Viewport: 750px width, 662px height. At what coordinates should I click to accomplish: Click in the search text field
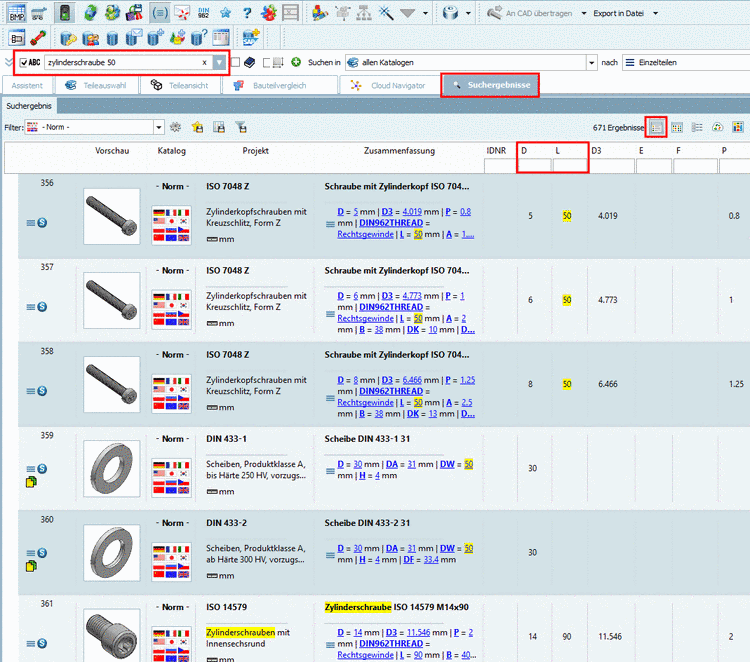click(122, 63)
